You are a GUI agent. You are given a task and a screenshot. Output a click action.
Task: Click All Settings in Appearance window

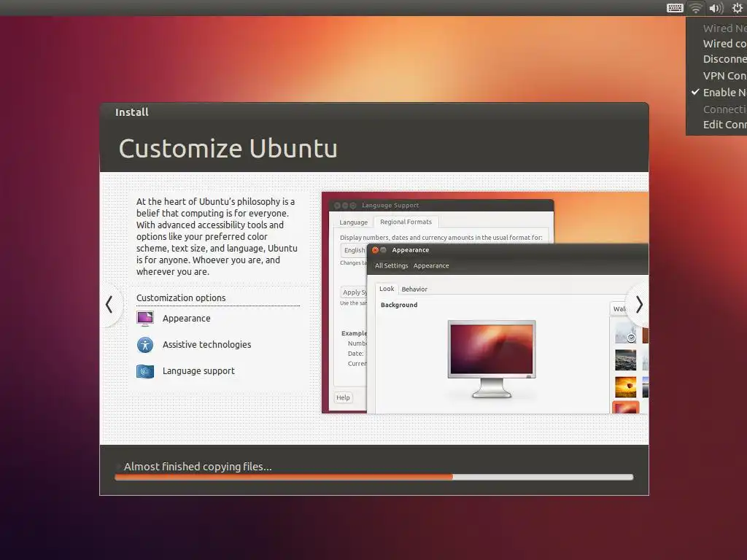(x=391, y=265)
